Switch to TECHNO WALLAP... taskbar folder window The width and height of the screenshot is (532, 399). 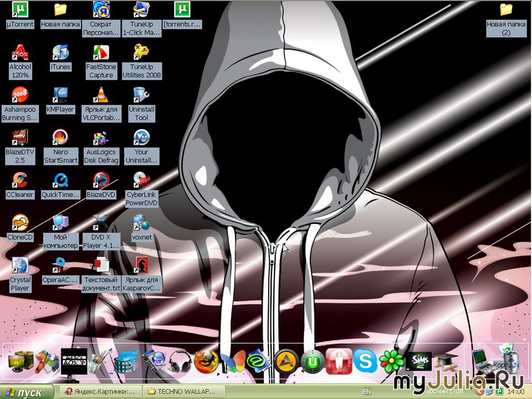[183, 392]
